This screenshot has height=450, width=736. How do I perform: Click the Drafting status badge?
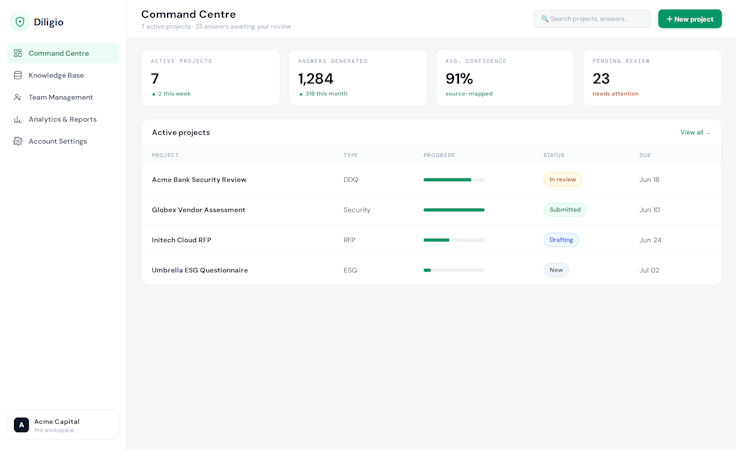561,240
